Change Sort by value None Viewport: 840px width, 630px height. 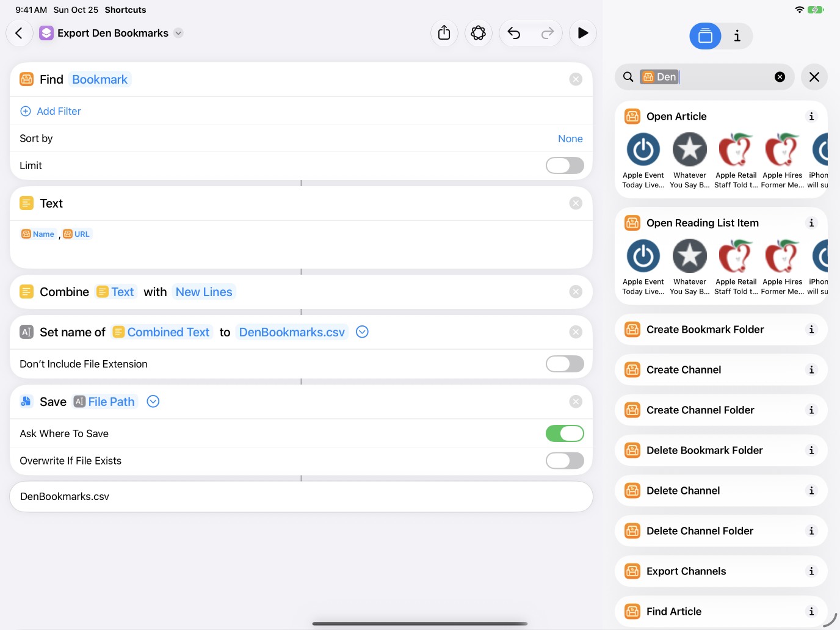click(570, 139)
